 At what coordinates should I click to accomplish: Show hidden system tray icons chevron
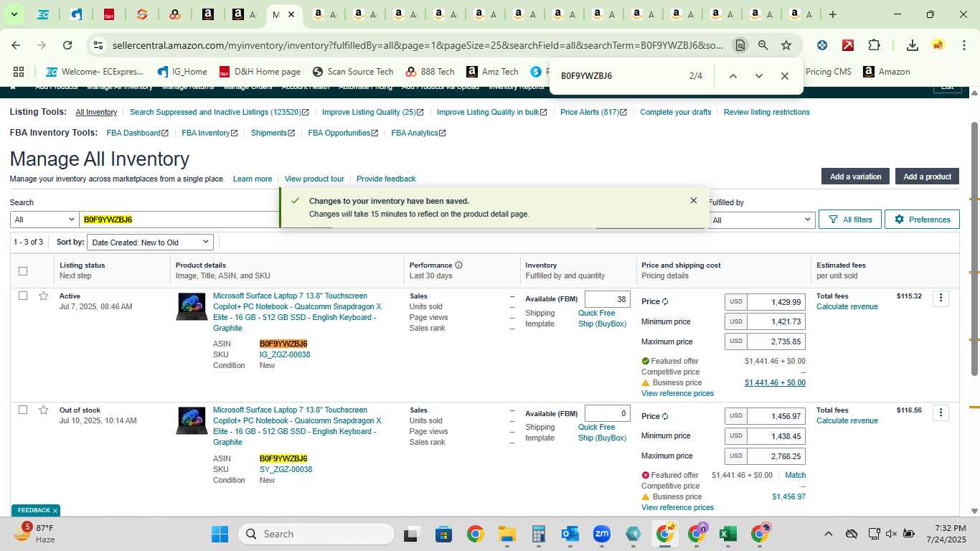click(x=828, y=534)
